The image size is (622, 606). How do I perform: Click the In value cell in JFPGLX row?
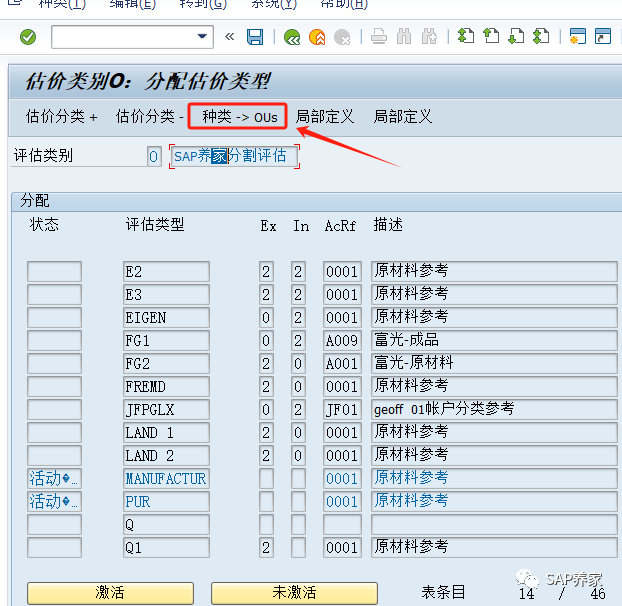click(x=298, y=410)
